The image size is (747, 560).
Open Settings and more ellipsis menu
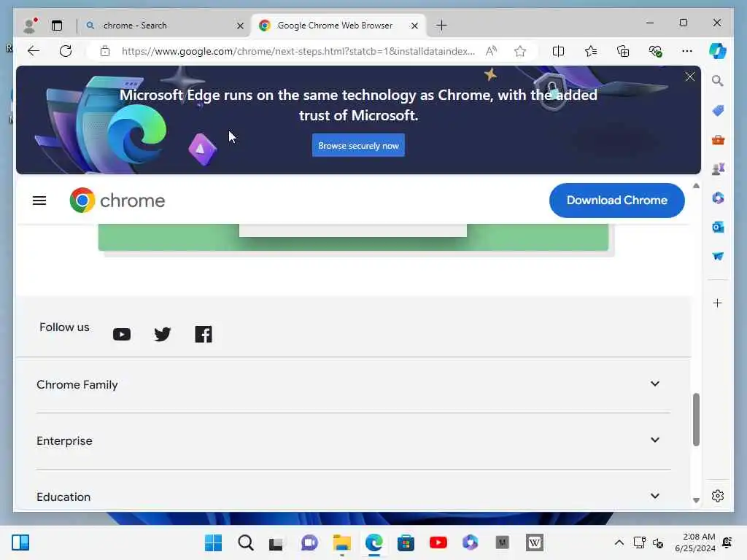click(x=687, y=51)
